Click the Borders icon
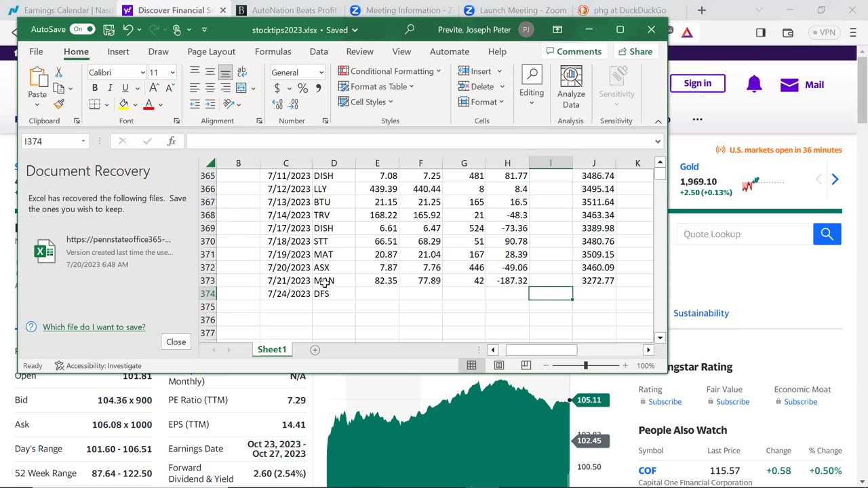The height and width of the screenshot is (488, 868). [95, 104]
